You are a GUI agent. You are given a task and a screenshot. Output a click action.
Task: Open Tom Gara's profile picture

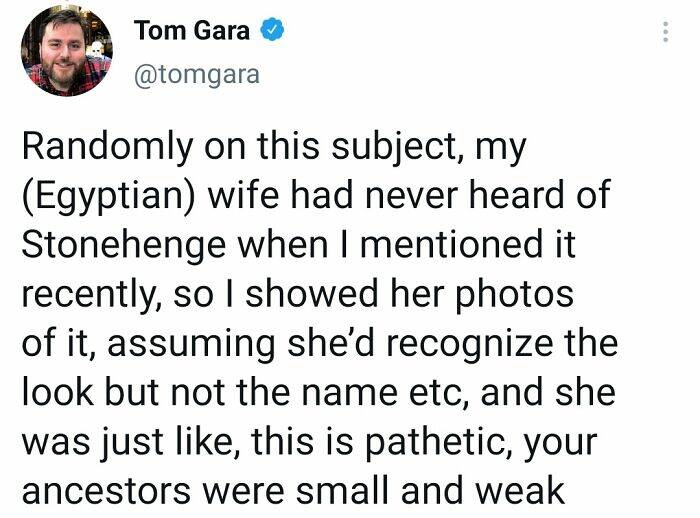point(68,51)
